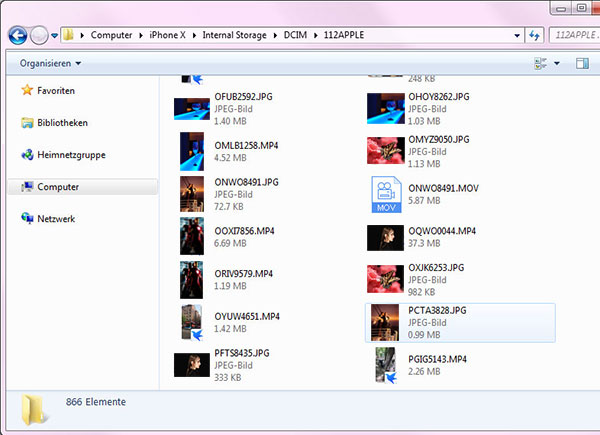The height and width of the screenshot is (435, 600).
Task: Click the Bibliotheken library icon
Action: pos(27,123)
